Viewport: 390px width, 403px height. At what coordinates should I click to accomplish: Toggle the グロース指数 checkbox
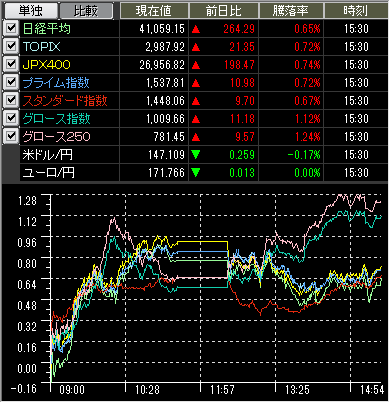point(11,118)
